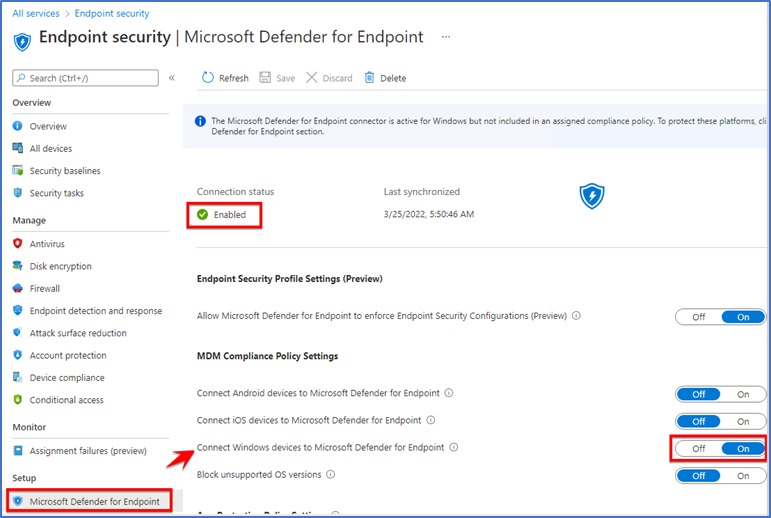
Task: Open Assignment failures (preview) under Monitor
Action: [x=88, y=451]
